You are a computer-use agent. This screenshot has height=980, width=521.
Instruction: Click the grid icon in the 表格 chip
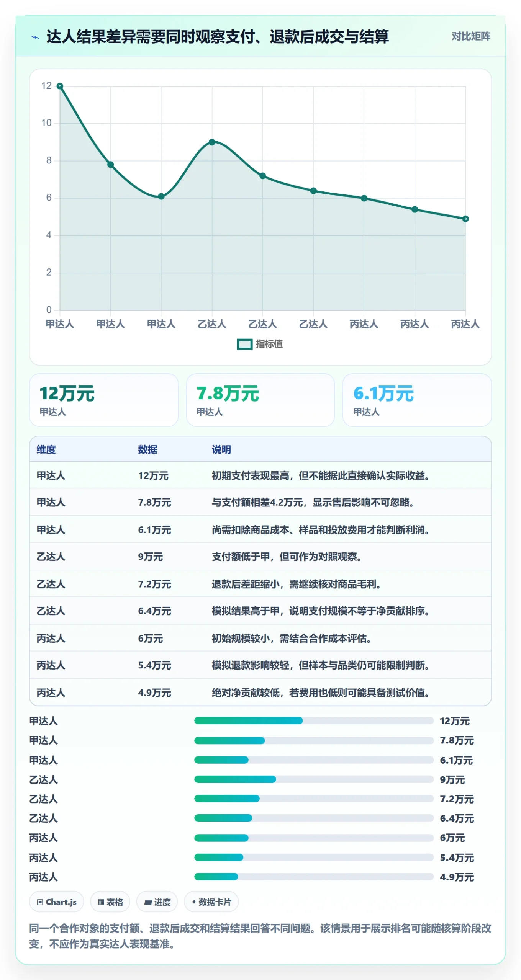click(101, 902)
